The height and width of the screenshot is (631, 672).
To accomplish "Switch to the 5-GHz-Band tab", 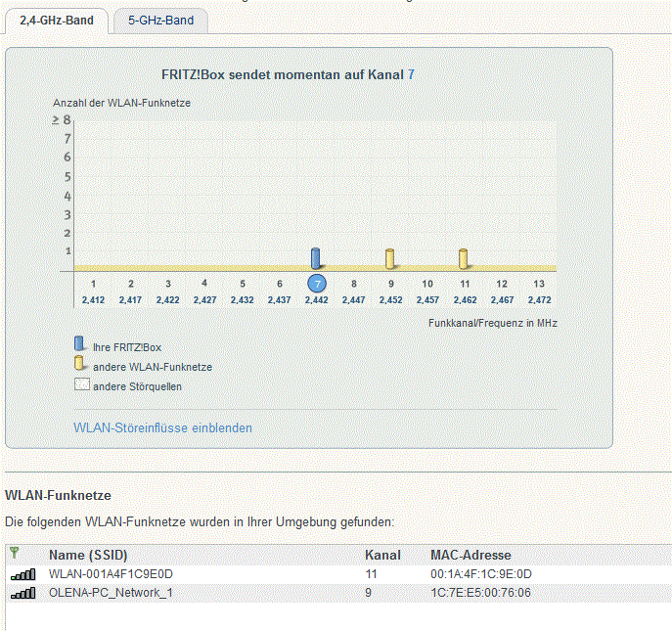I will [160, 21].
